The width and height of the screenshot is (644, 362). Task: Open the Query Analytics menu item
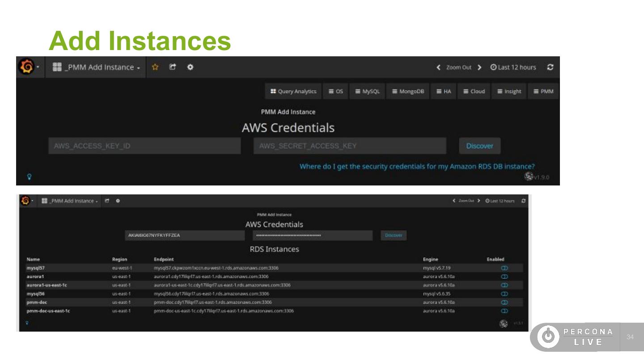293,92
